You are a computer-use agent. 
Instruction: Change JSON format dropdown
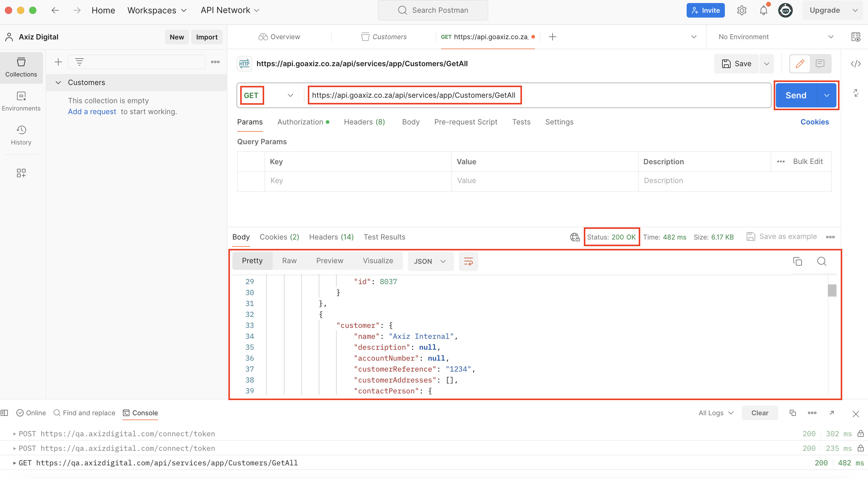[430, 261]
